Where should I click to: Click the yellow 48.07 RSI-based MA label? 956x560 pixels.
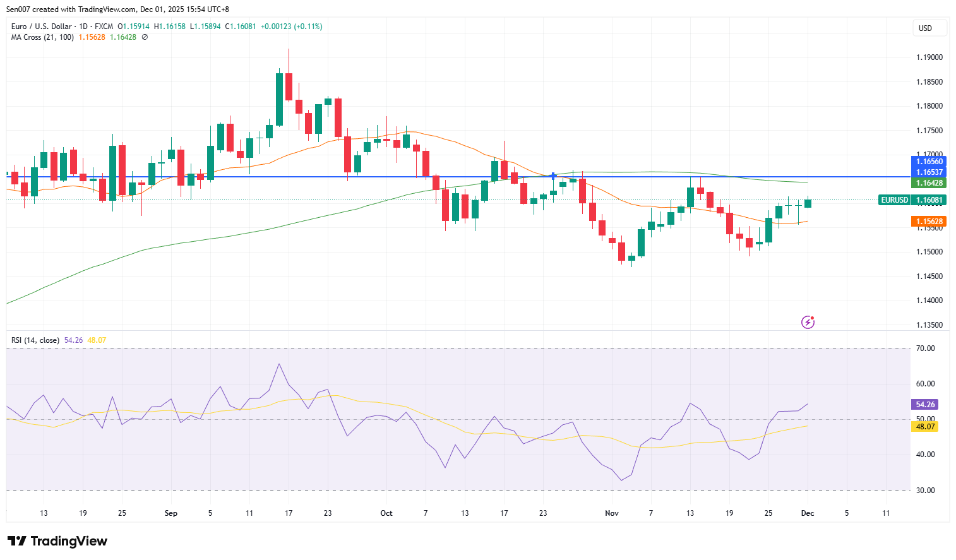pos(924,426)
